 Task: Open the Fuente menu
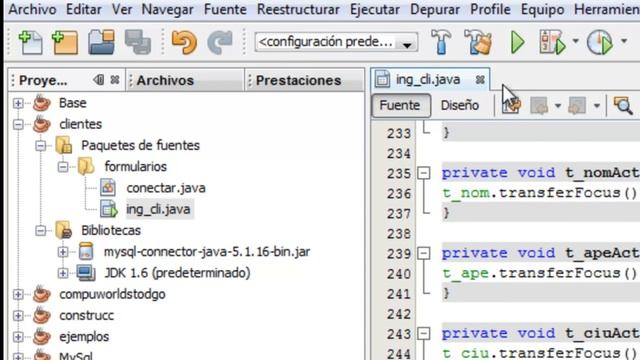tap(225, 9)
